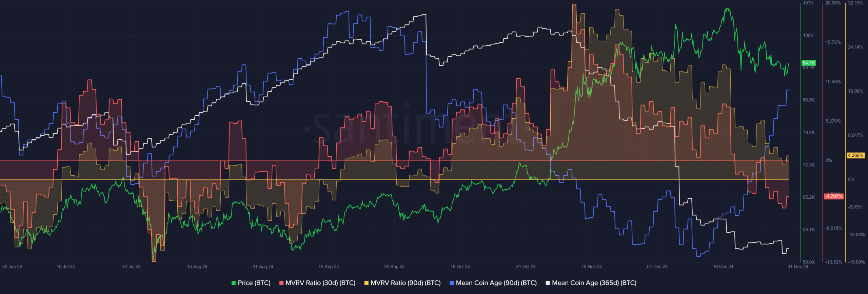This screenshot has width=868, height=294.
Task: Click the 16 Jul 24 date label
Action: click(x=66, y=267)
